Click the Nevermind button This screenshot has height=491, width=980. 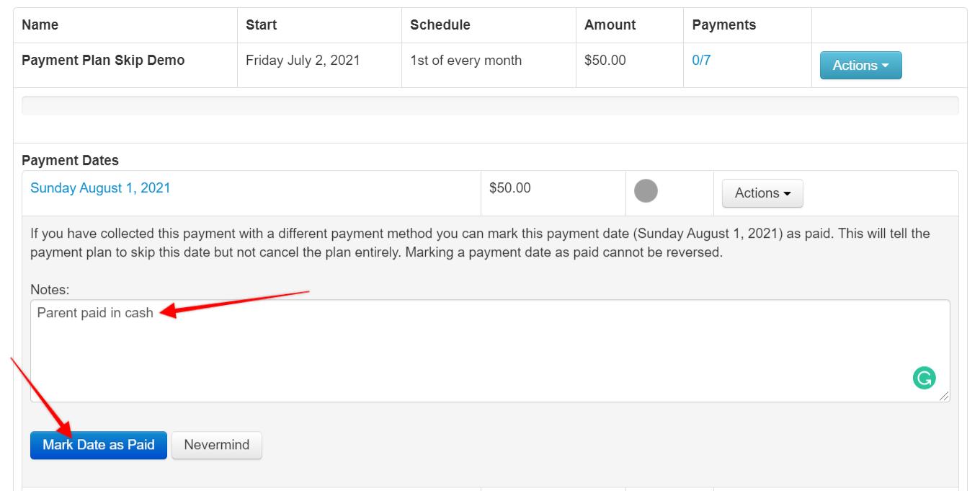click(x=217, y=445)
